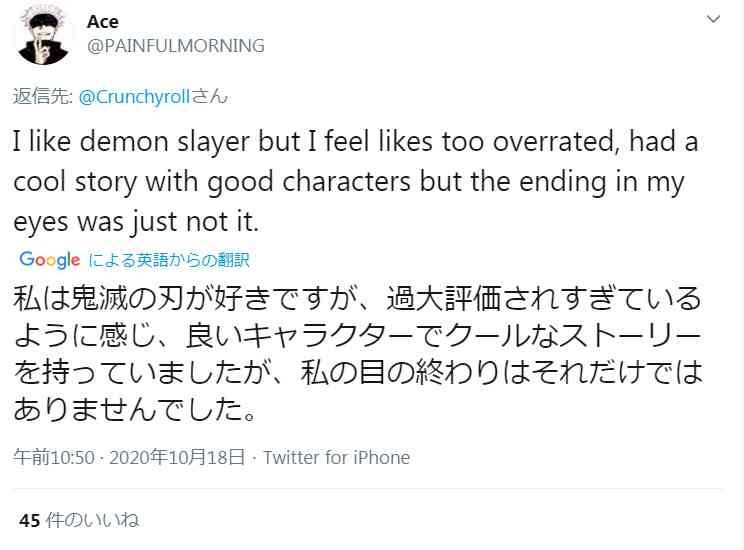Click 'eyes was just not it' line

click(136, 222)
